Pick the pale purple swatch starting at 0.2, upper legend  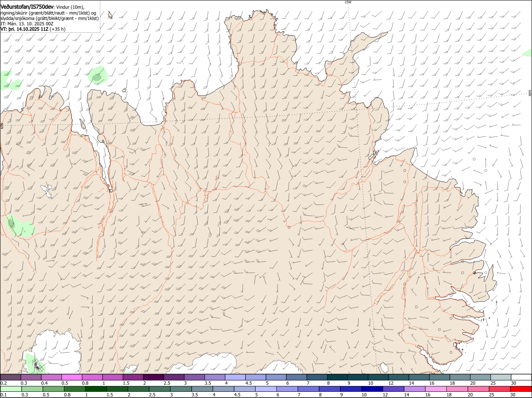point(10,377)
